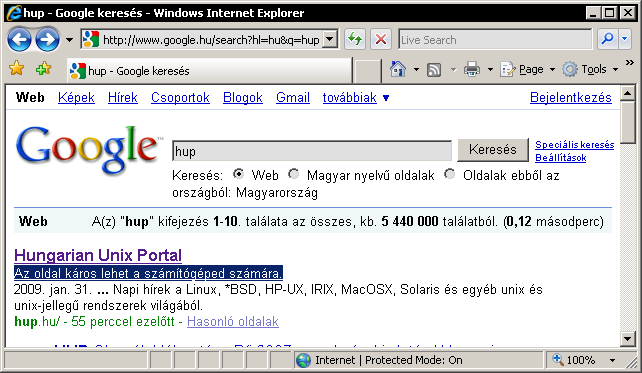Go back with the Back arrow button
The width and height of the screenshot is (642, 373).
(x=19, y=40)
